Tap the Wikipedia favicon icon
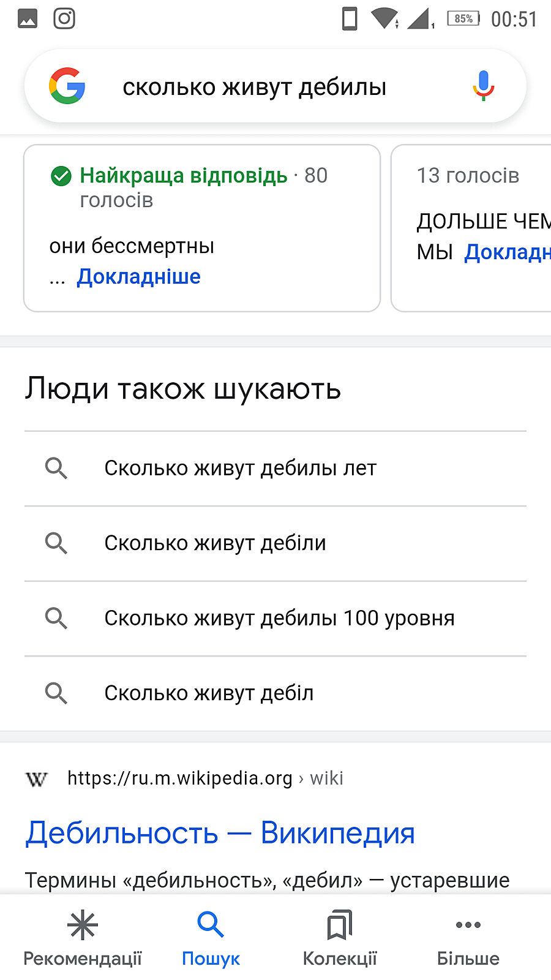The width and height of the screenshot is (551, 980). tap(36, 779)
